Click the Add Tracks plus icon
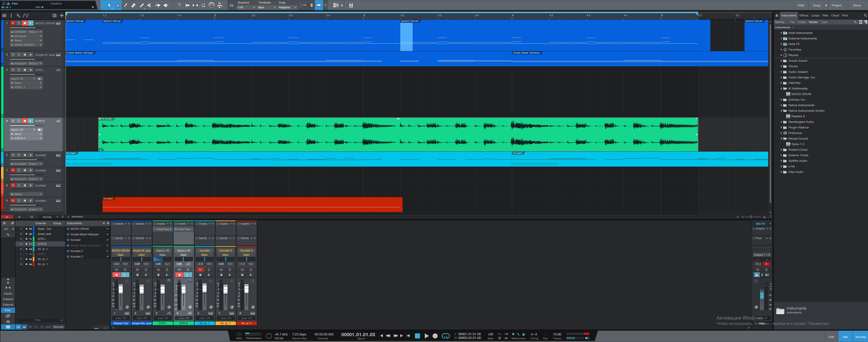The width and height of the screenshot is (868, 342). 62,15
